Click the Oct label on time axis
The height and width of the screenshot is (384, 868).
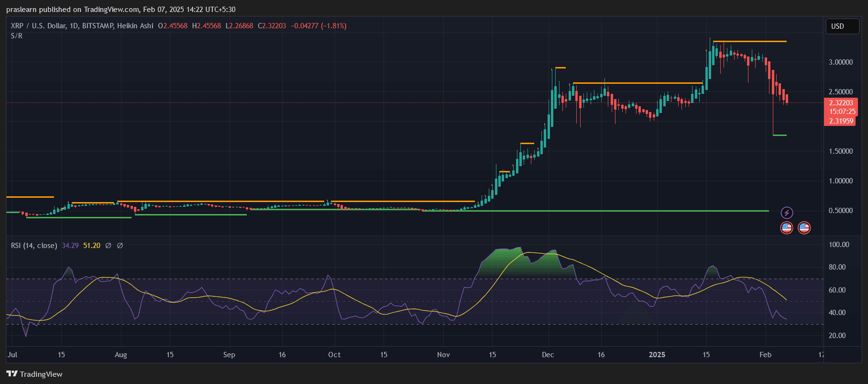(334, 355)
